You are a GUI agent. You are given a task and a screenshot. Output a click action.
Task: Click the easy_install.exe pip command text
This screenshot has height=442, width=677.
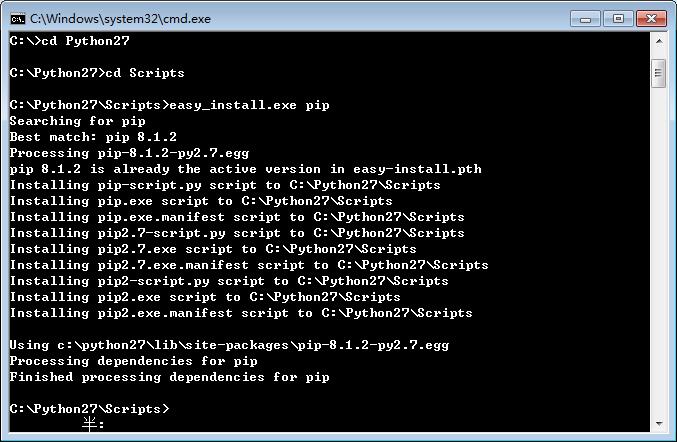[x=250, y=105]
